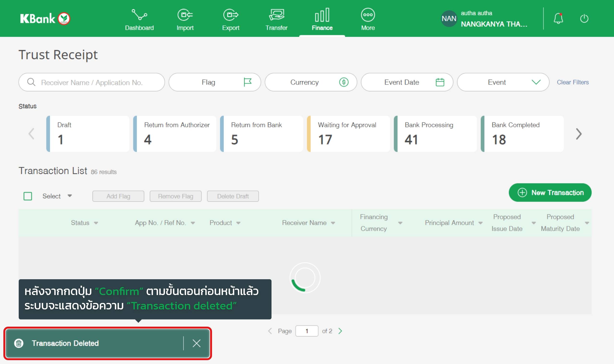Open the Select dropdown arrow
The height and width of the screenshot is (364, 614).
pos(70,196)
